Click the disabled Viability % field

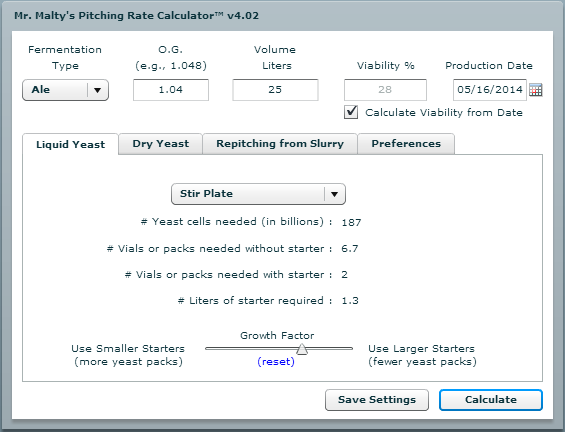coord(385,90)
